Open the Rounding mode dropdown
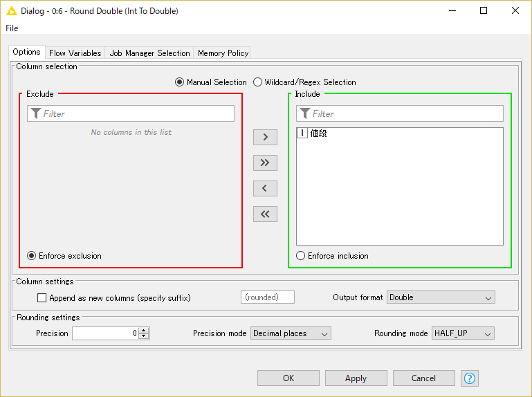532x397 pixels. click(463, 333)
